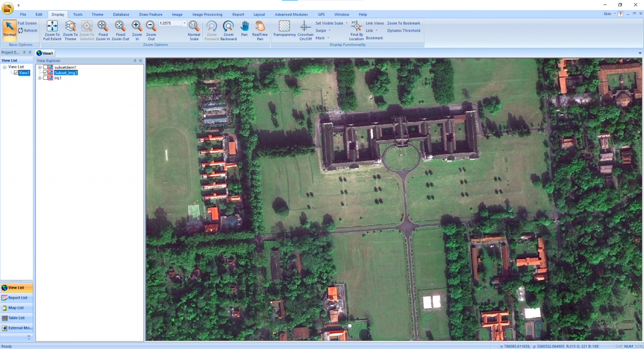Select the Subset_Img1 layer name
Image resolution: width=644 pixels, height=349 pixels.
(65, 73)
